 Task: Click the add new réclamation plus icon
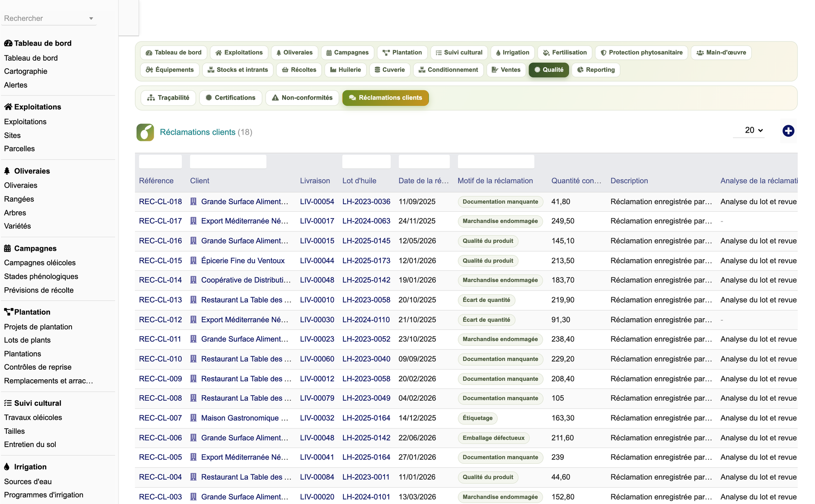tap(788, 131)
